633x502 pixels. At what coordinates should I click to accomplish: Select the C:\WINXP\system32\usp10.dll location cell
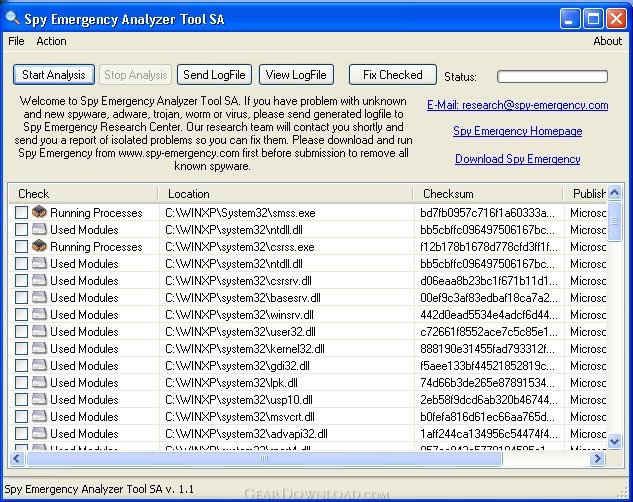coord(239,399)
